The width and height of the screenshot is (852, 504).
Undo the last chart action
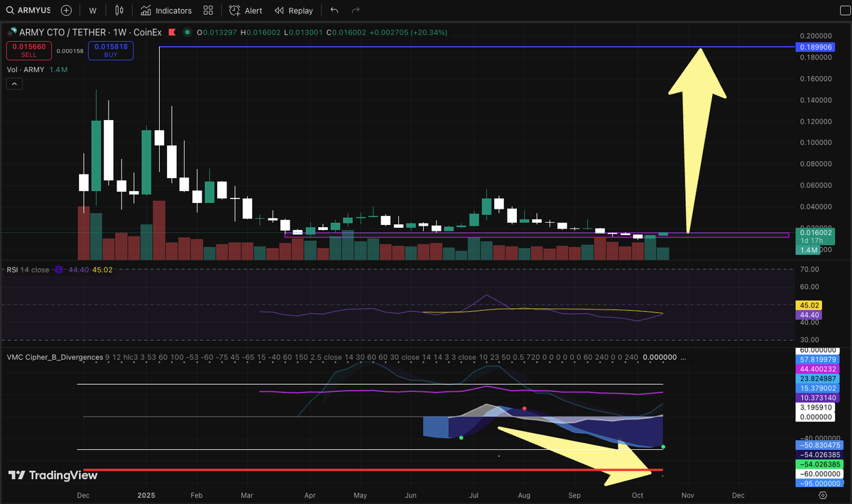click(333, 11)
